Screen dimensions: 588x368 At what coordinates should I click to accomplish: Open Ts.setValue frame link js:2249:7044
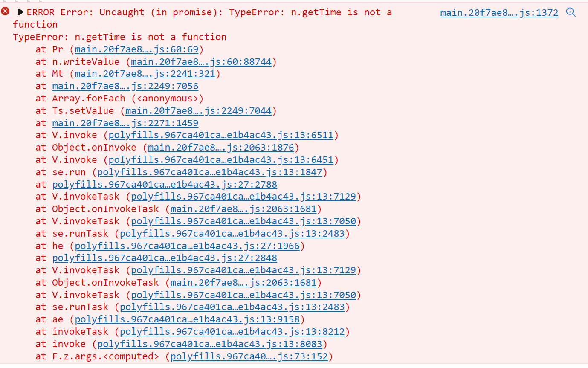(x=198, y=111)
